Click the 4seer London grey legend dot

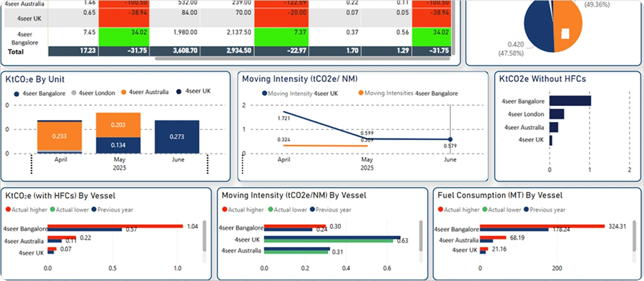(74, 94)
